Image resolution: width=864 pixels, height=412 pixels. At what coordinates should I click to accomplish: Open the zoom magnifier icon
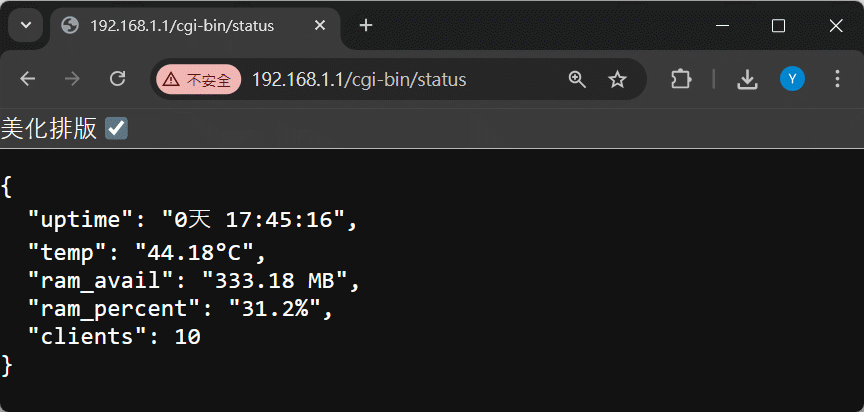point(577,79)
